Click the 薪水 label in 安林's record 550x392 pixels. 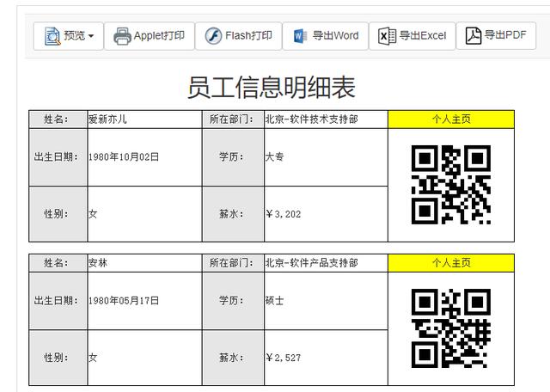click(231, 358)
